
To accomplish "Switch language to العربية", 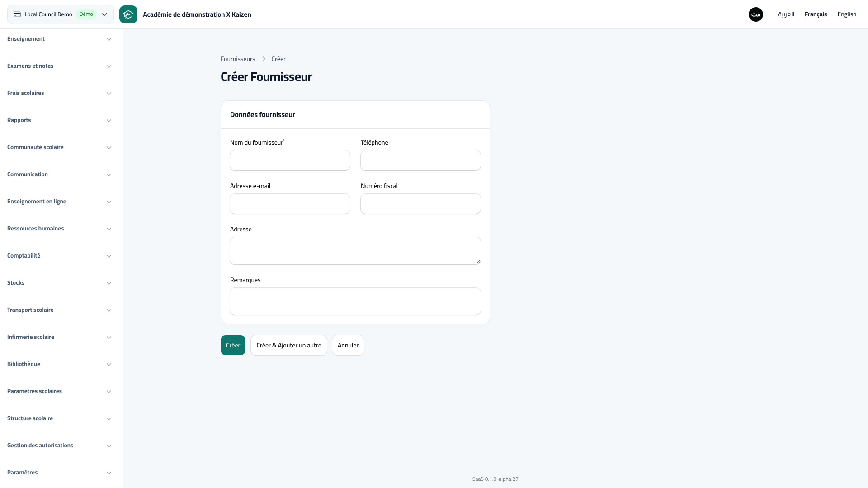I will 786,14.
